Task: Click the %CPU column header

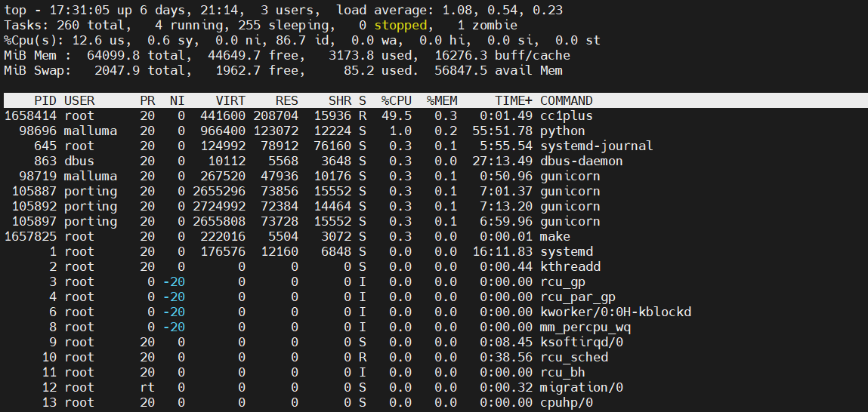Action: pyautogui.click(x=397, y=100)
